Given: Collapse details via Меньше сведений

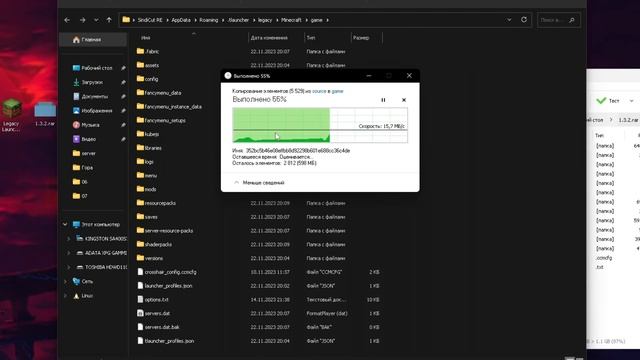Looking at the screenshot, I should coord(259,183).
